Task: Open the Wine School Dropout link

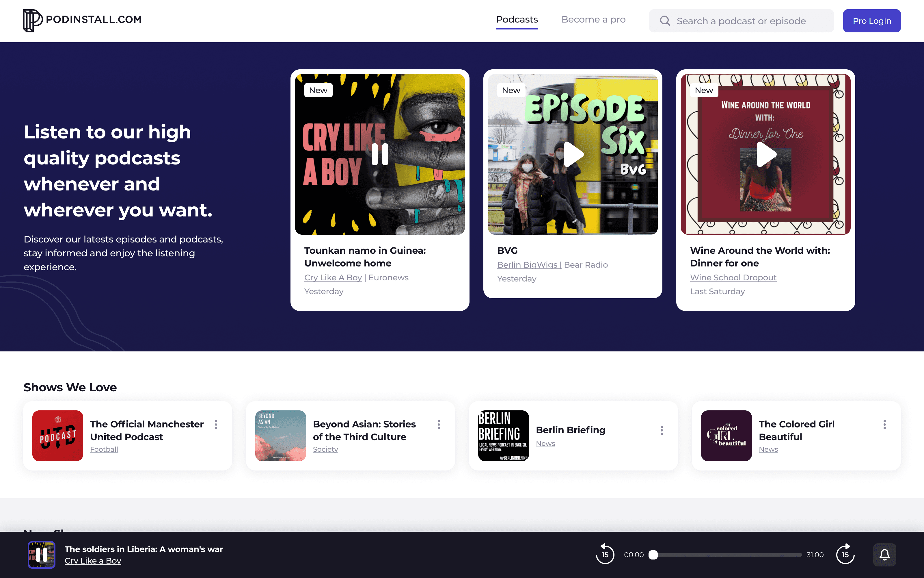Action: click(x=733, y=277)
